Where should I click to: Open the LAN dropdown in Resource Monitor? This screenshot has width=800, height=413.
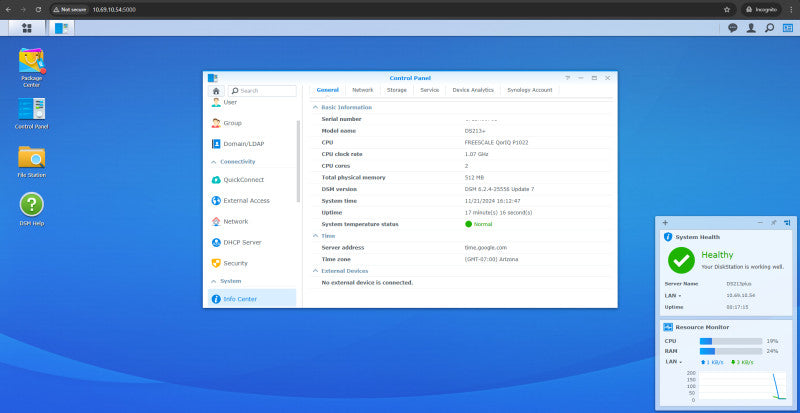673,361
